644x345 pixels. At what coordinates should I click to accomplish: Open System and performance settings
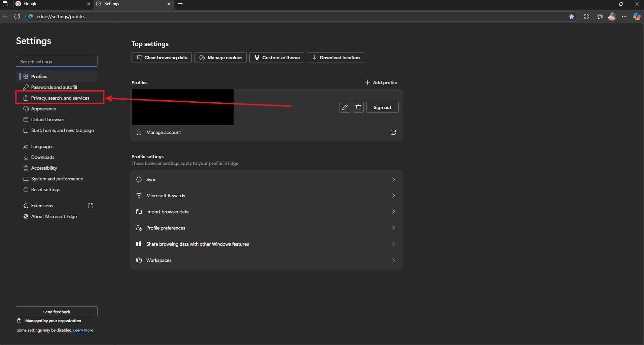[x=57, y=179]
